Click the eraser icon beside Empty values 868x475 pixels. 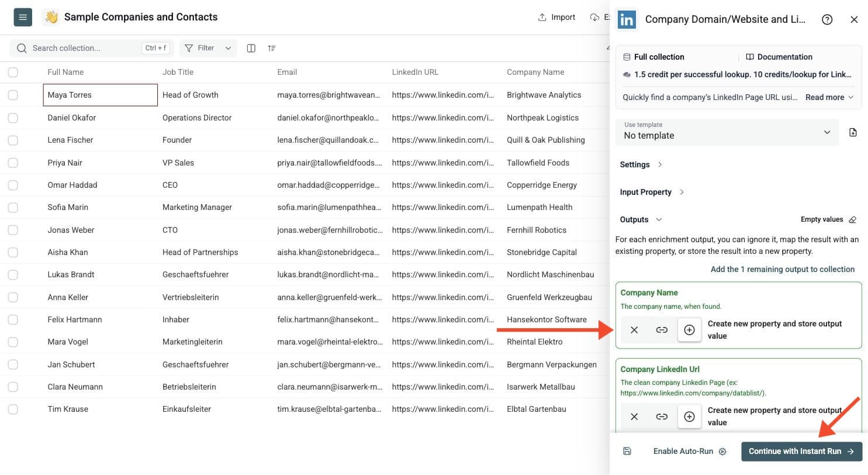coord(852,219)
